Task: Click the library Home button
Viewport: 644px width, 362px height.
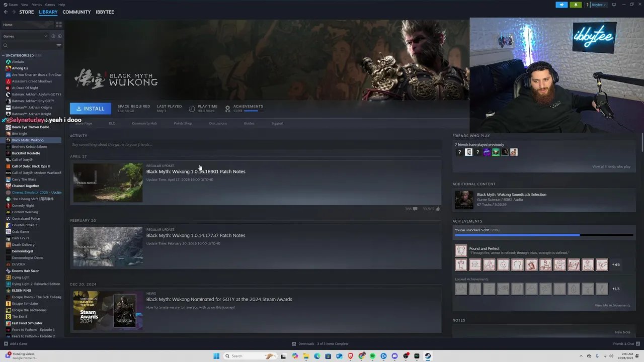Action: [26, 25]
